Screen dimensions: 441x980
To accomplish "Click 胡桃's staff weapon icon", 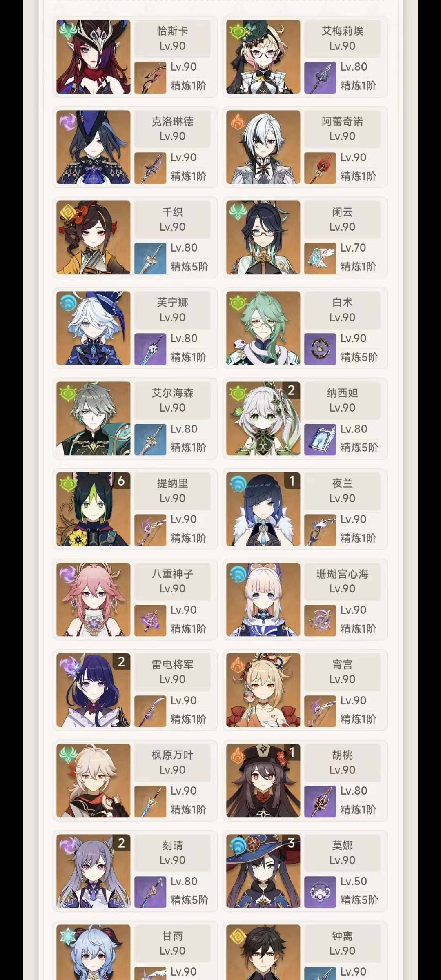I will (x=320, y=802).
